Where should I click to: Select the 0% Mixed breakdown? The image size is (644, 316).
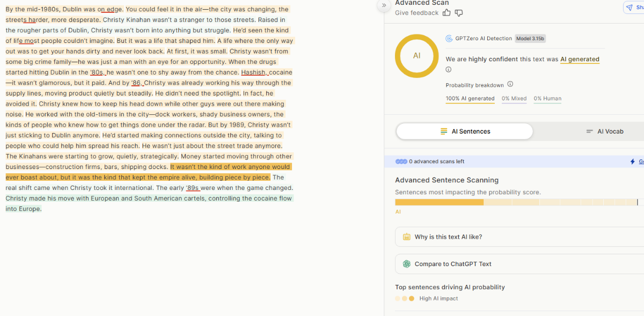[514, 99]
